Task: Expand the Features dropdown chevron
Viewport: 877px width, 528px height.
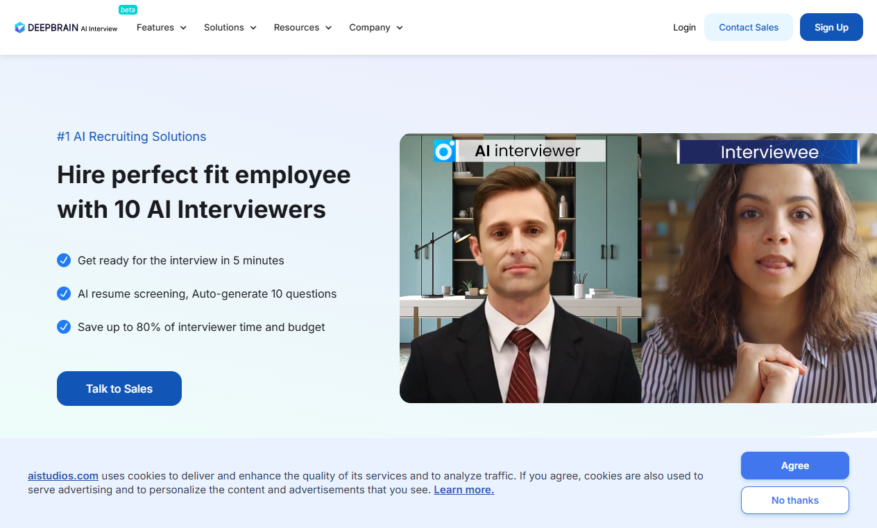Action: [183, 28]
